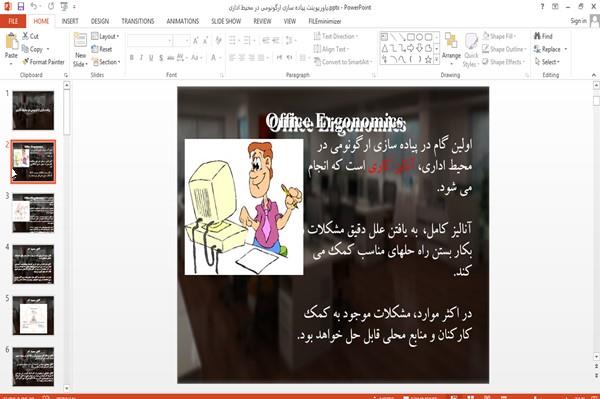Open Font dialog launcher
This screenshot has width=600, height=399.
(x=222, y=75)
